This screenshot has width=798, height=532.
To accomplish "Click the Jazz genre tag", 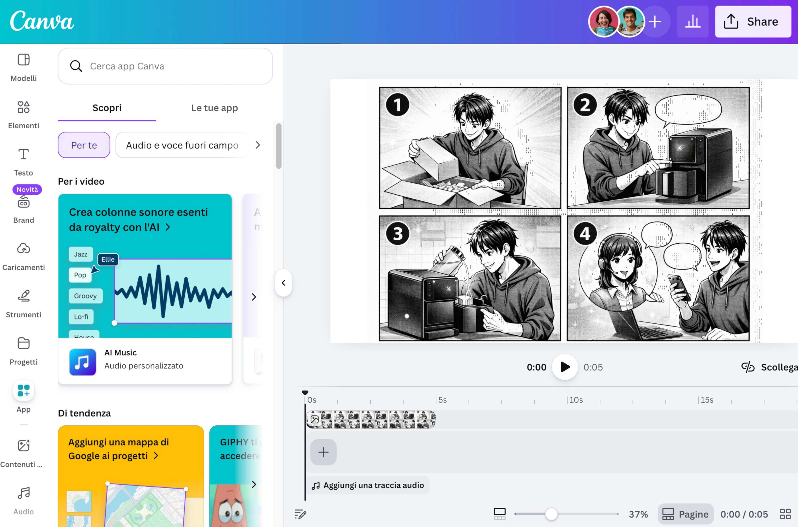I will (x=81, y=254).
